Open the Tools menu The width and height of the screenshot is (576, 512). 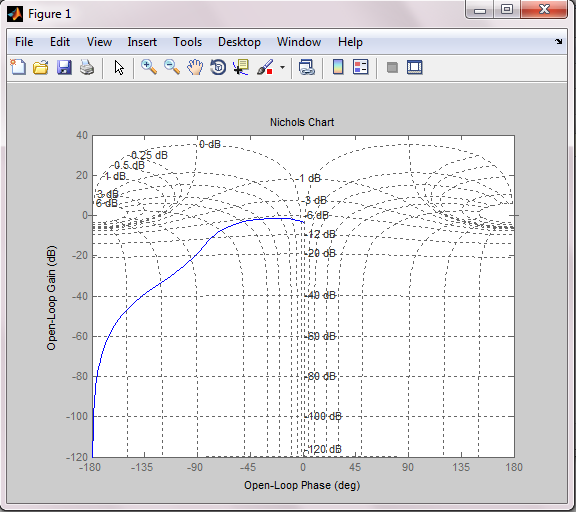tap(187, 42)
